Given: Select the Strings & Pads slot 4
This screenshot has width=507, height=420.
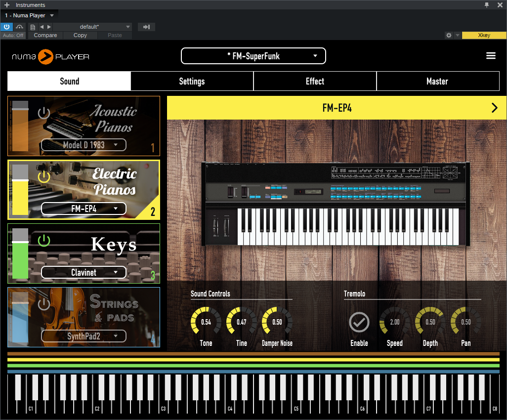Looking at the screenshot, I should 84,317.
